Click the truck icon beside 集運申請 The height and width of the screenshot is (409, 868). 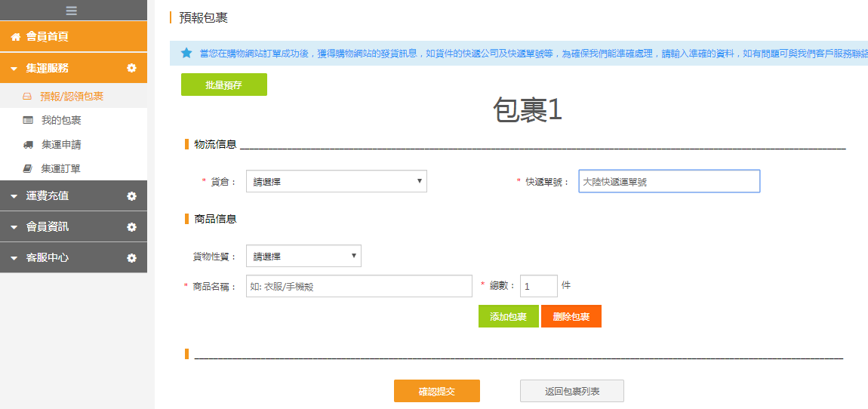[28, 144]
